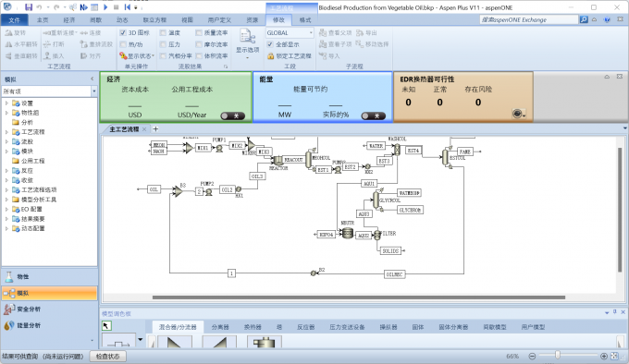Click the search magnifier icon beside Exchange box
Image resolution: width=629 pixels, height=364 pixels.
tap(584, 19)
